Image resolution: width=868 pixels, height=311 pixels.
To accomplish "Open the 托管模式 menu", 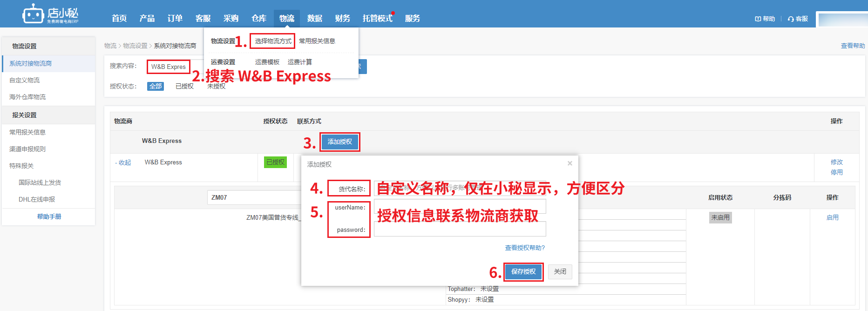I will point(378,18).
